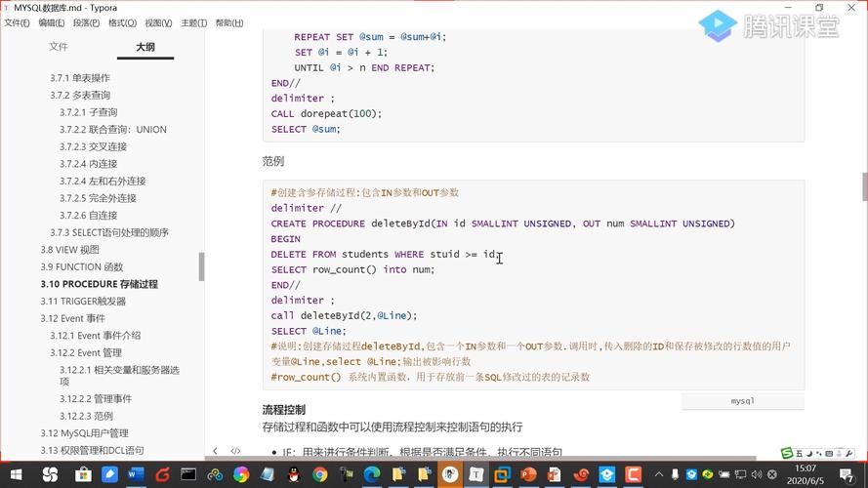Open outline entry 3.7.2.5 完全外连接

(98, 198)
